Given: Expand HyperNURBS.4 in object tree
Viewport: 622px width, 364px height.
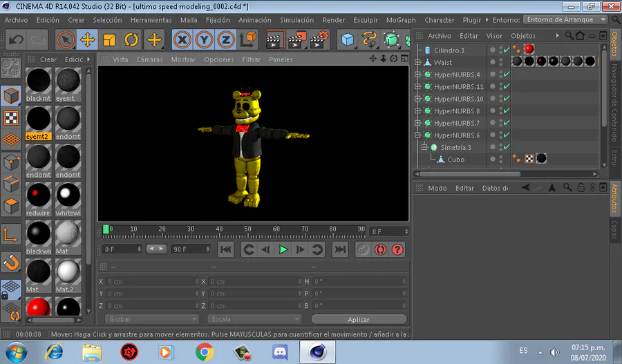Looking at the screenshot, I should pyautogui.click(x=417, y=75).
